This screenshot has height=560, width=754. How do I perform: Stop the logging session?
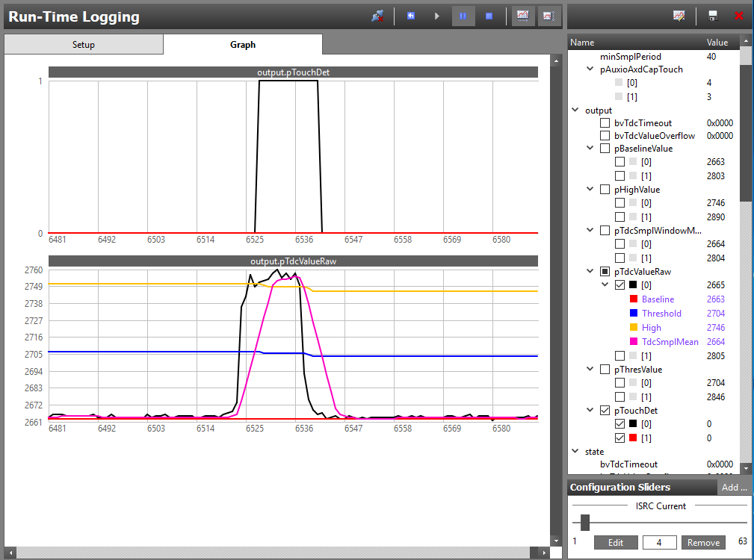tap(489, 16)
